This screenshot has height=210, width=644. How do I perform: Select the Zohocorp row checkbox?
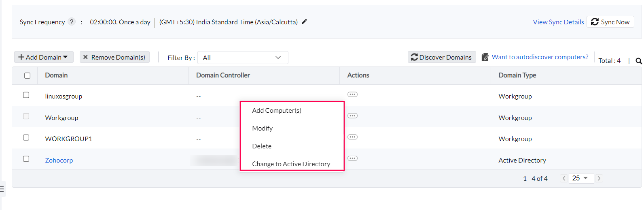coord(26,159)
